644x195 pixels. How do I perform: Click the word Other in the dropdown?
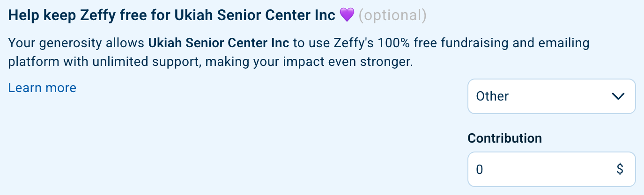coord(492,96)
